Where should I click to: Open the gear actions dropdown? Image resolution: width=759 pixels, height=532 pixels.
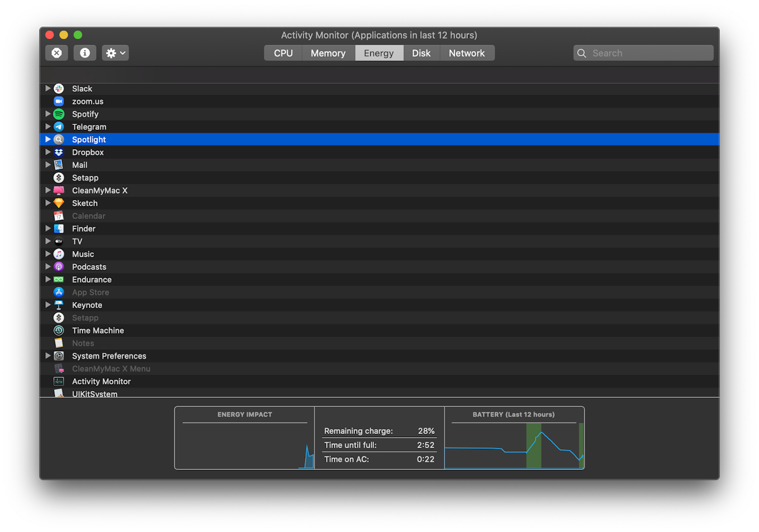pos(115,52)
